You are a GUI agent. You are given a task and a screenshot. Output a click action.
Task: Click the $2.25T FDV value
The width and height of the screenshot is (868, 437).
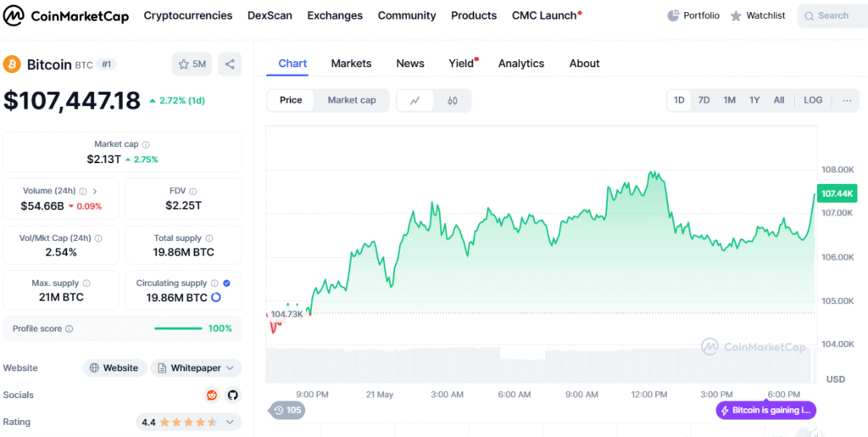pos(183,205)
